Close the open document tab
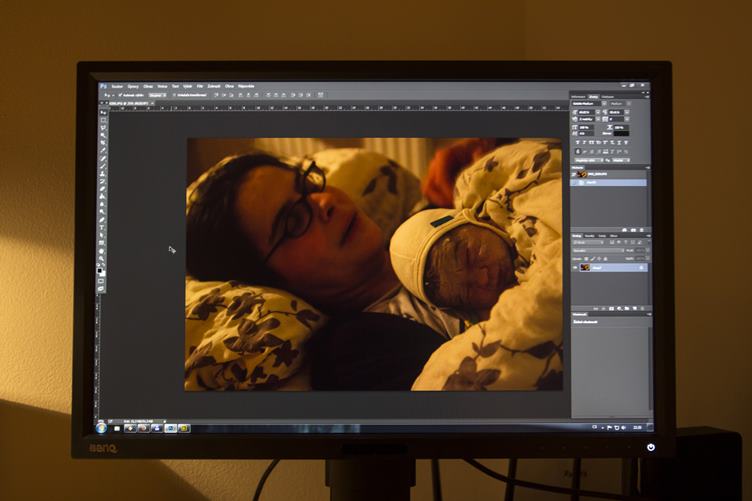This screenshot has height=501, width=752. pos(153,104)
